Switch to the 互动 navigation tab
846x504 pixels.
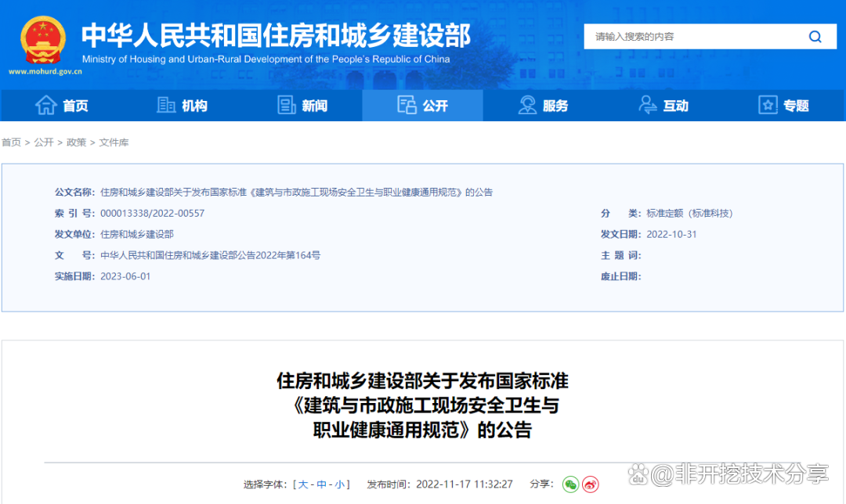[663, 106]
